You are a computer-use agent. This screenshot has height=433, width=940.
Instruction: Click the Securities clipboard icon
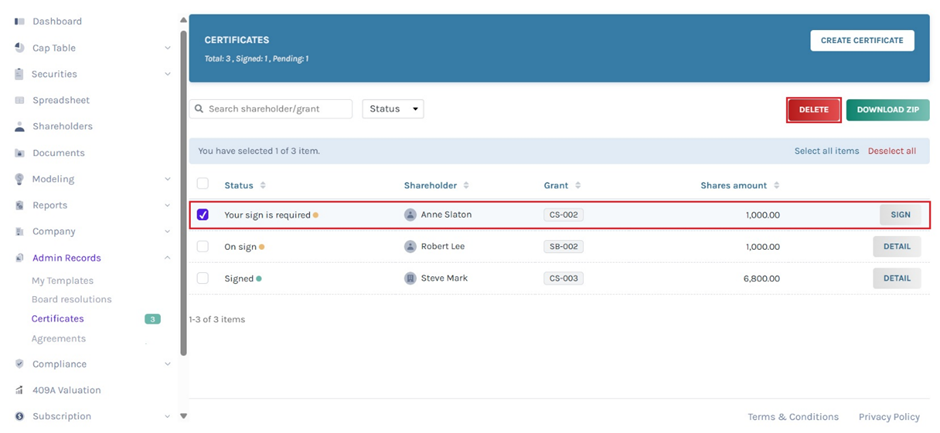click(19, 74)
